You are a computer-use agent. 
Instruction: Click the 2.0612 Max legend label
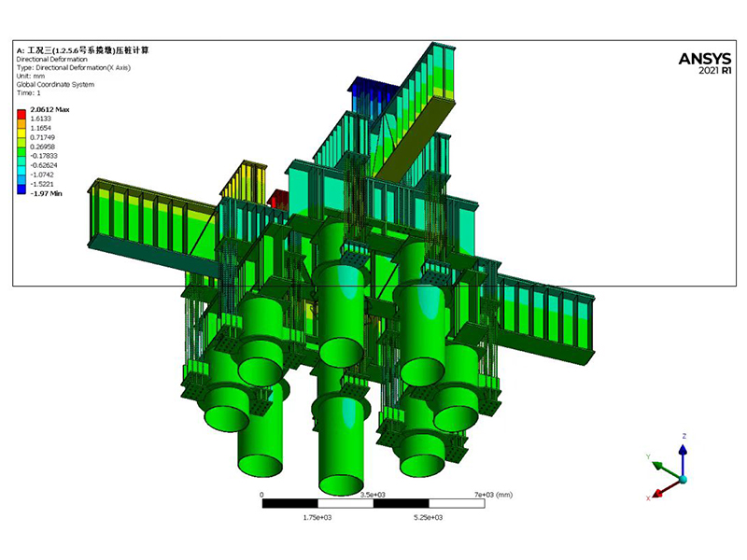click(x=50, y=109)
